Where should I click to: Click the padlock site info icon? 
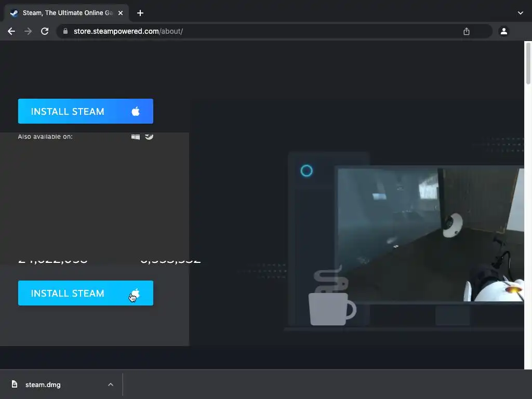[65, 31]
